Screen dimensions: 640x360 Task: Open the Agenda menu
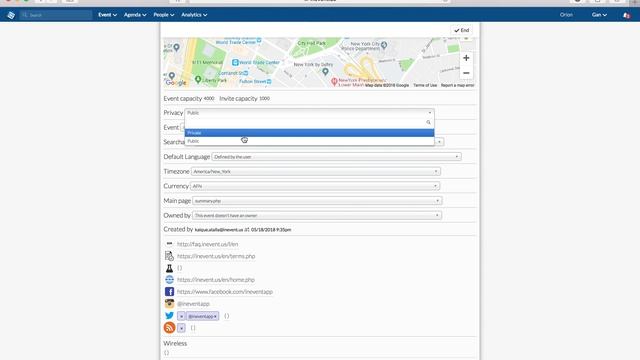(x=135, y=15)
